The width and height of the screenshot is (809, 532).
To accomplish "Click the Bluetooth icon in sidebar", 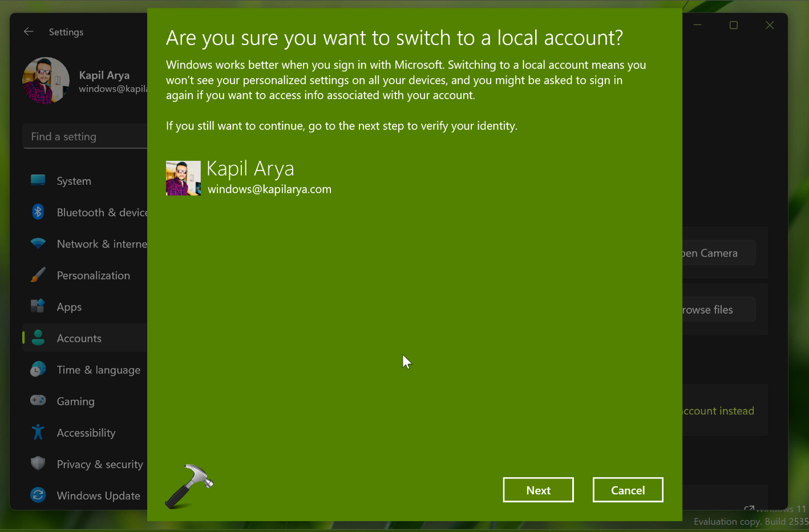I will [x=38, y=212].
